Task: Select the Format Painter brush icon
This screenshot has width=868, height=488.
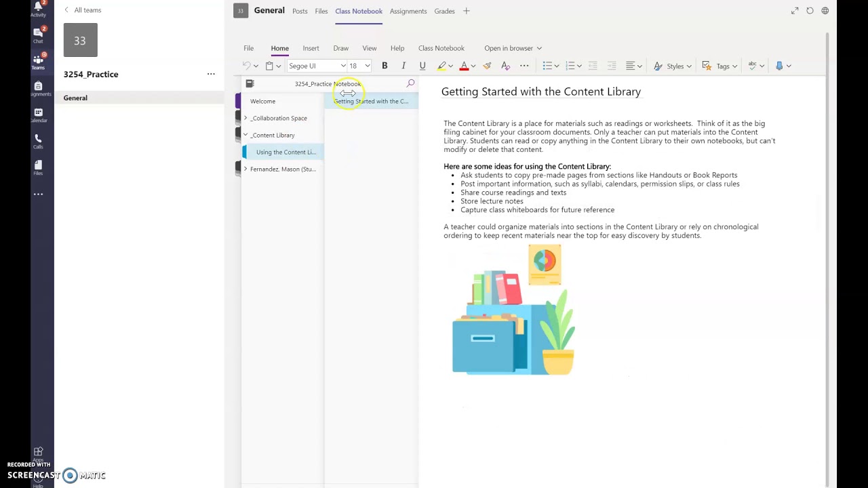Action: (487, 66)
